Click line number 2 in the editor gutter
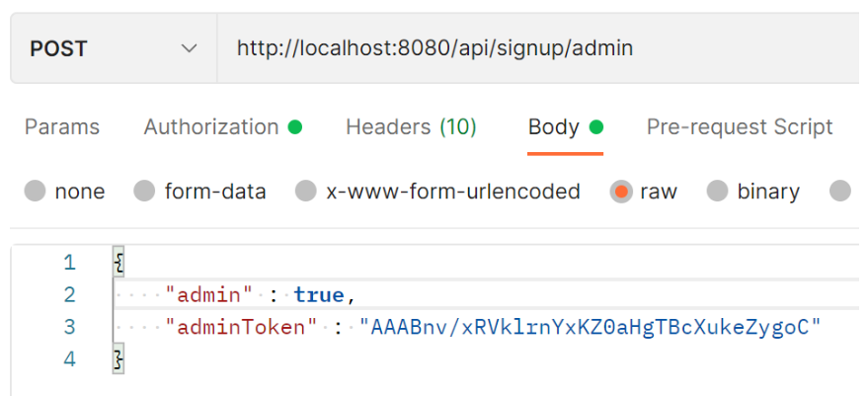Image resolution: width=868 pixels, height=396 pixels. tap(69, 294)
